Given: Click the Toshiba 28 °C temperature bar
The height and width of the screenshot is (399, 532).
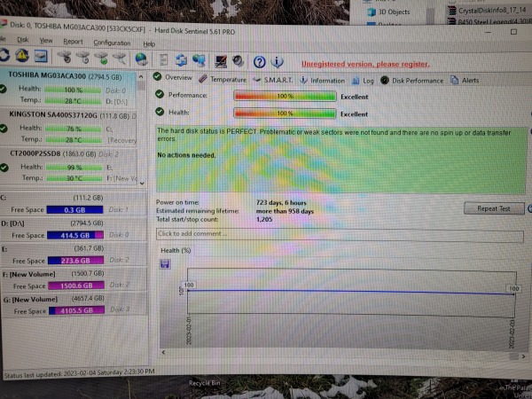Looking at the screenshot, I should point(74,101).
